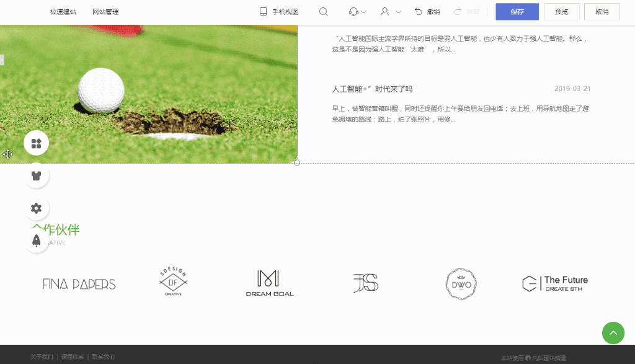
Task: Click the circular resize handle below image
Action: (x=297, y=162)
